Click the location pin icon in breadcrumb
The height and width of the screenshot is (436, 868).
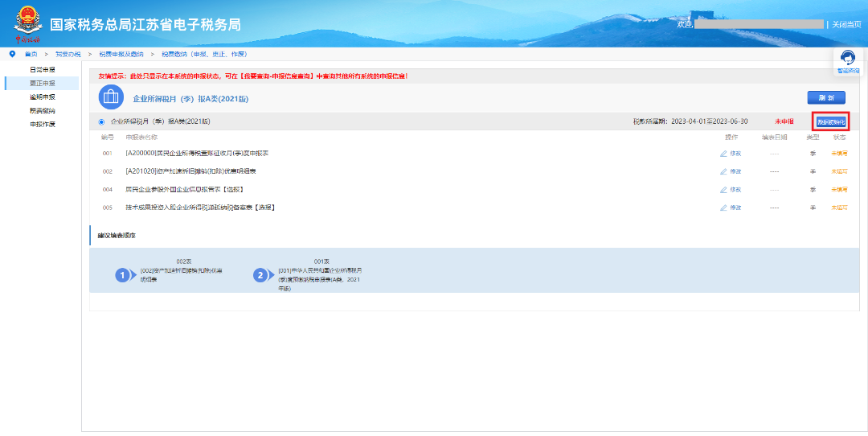[x=12, y=54]
